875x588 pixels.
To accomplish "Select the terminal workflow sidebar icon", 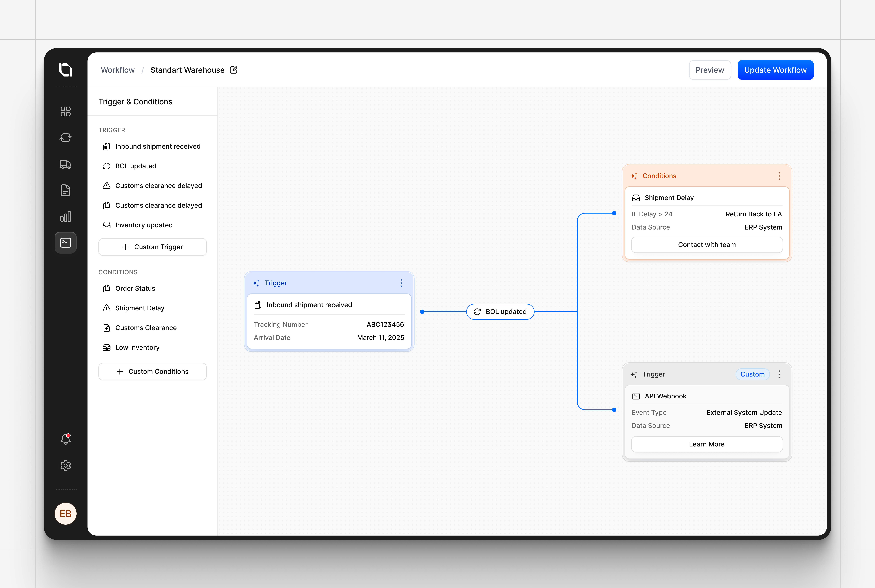I will pos(66,243).
